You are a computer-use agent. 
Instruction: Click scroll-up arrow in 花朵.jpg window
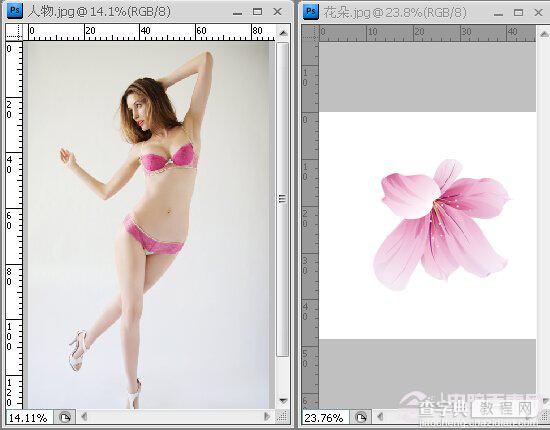click(544, 34)
